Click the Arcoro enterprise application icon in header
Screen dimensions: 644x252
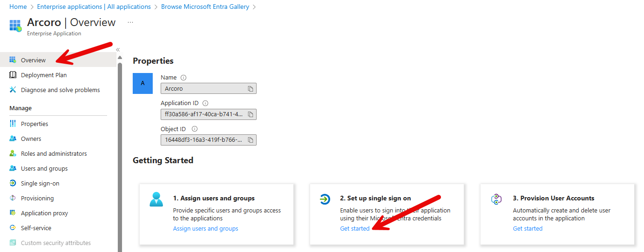(x=15, y=26)
